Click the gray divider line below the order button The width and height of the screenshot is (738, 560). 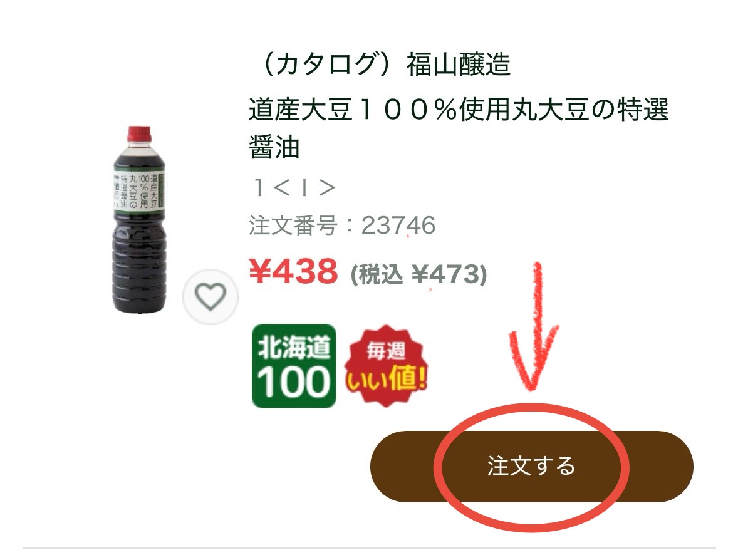(x=369, y=547)
